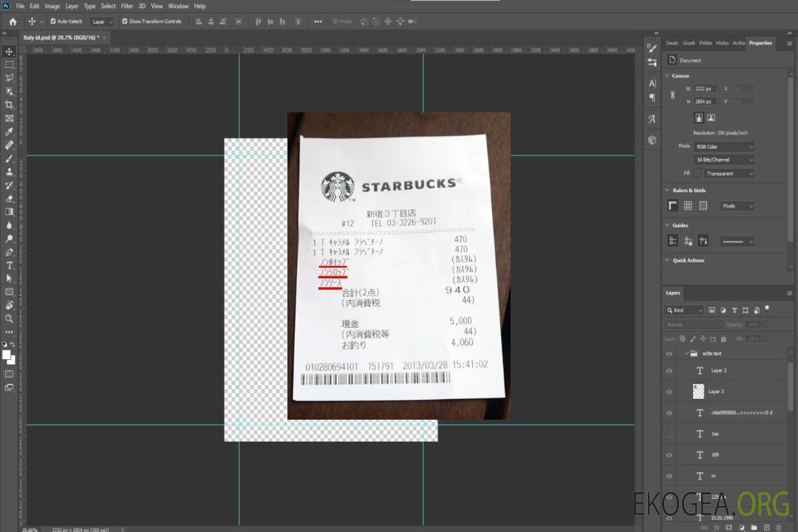Click the Home icon in options bar
The image size is (798, 532).
click(13, 21)
